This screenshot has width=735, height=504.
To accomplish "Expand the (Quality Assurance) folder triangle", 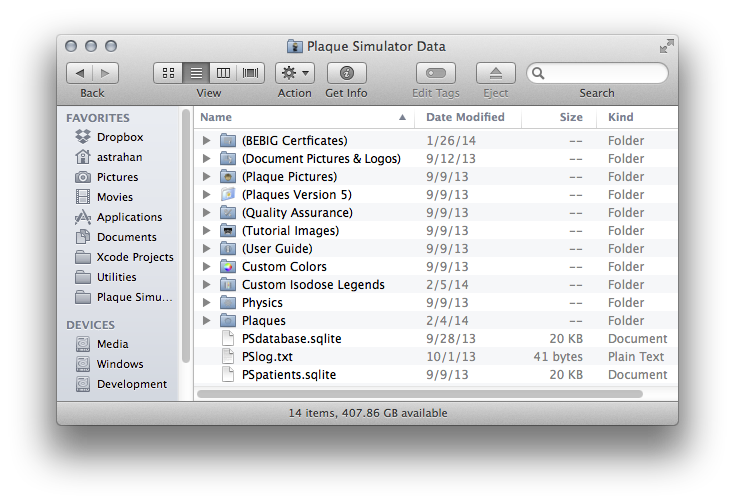I will click(x=206, y=212).
